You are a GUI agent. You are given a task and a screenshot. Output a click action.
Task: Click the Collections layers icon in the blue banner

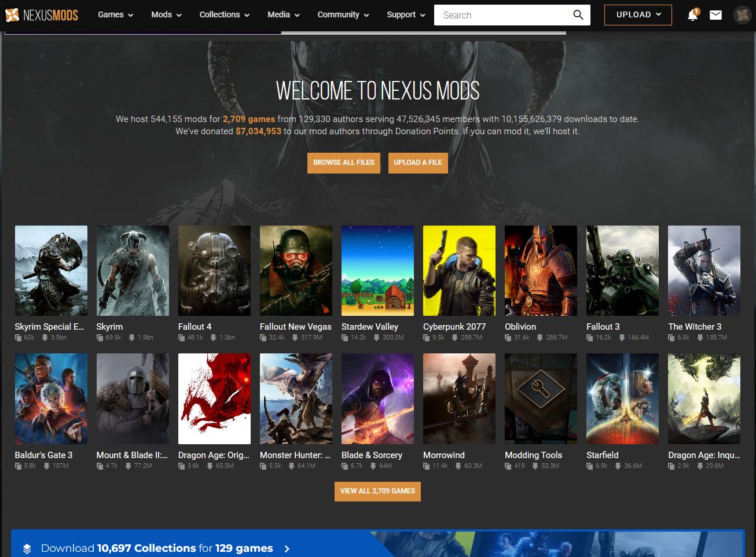(27, 549)
